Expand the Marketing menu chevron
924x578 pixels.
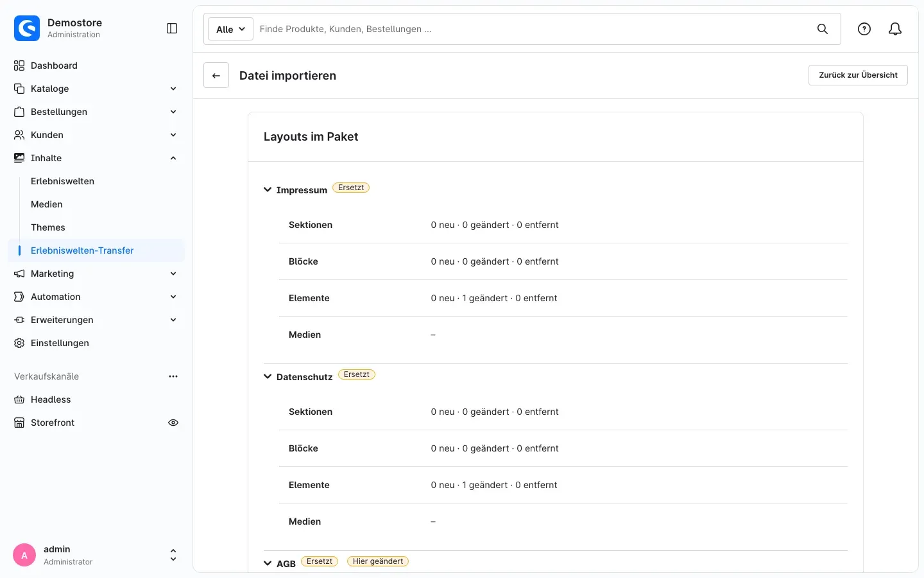coord(173,274)
